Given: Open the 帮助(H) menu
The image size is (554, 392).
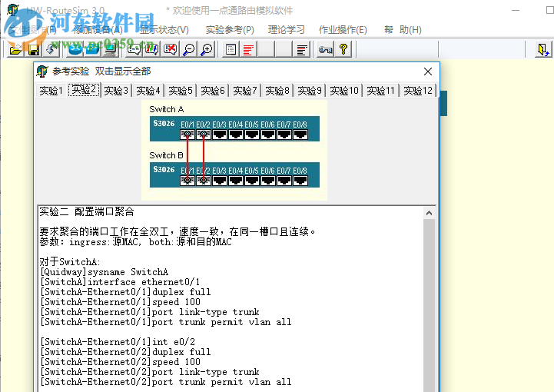Looking at the screenshot, I should pyautogui.click(x=403, y=30).
